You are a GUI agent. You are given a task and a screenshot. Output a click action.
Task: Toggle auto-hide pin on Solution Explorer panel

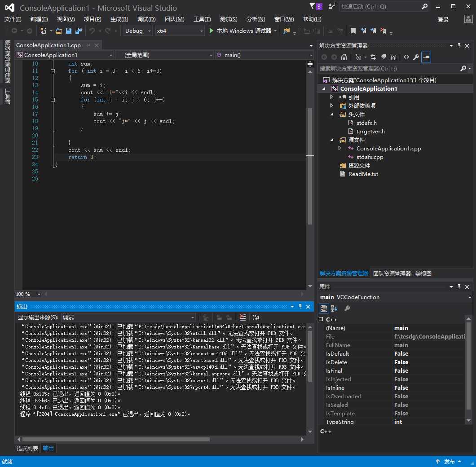[459, 45]
